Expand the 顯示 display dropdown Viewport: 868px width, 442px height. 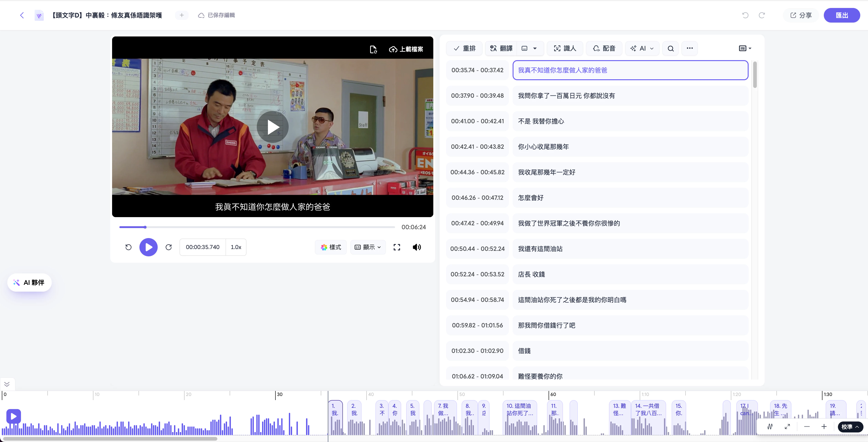coord(368,247)
